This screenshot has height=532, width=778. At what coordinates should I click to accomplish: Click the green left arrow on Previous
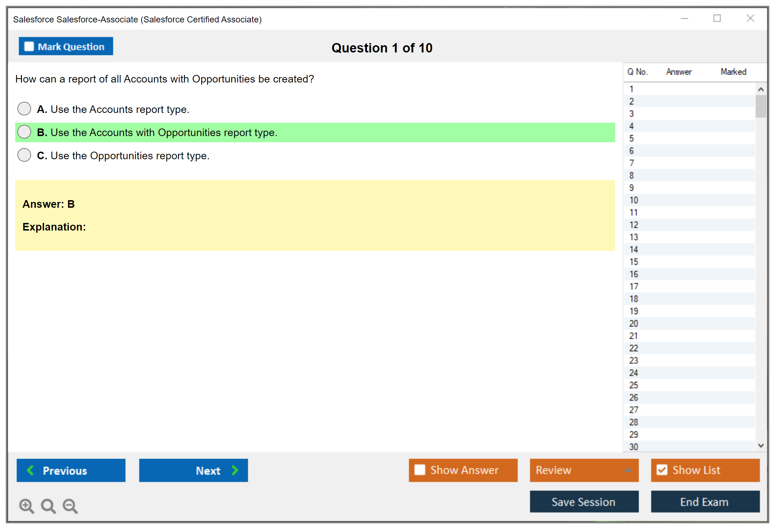click(30, 470)
